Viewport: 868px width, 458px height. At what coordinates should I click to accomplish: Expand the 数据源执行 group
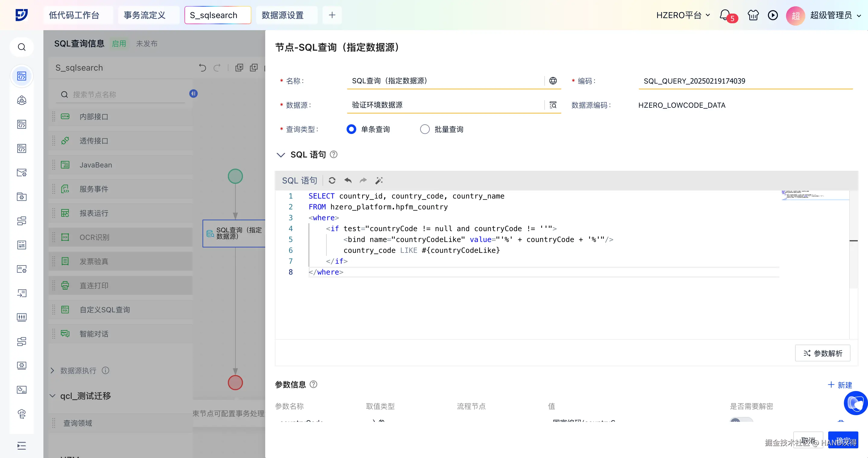click(x=52, y=370)
